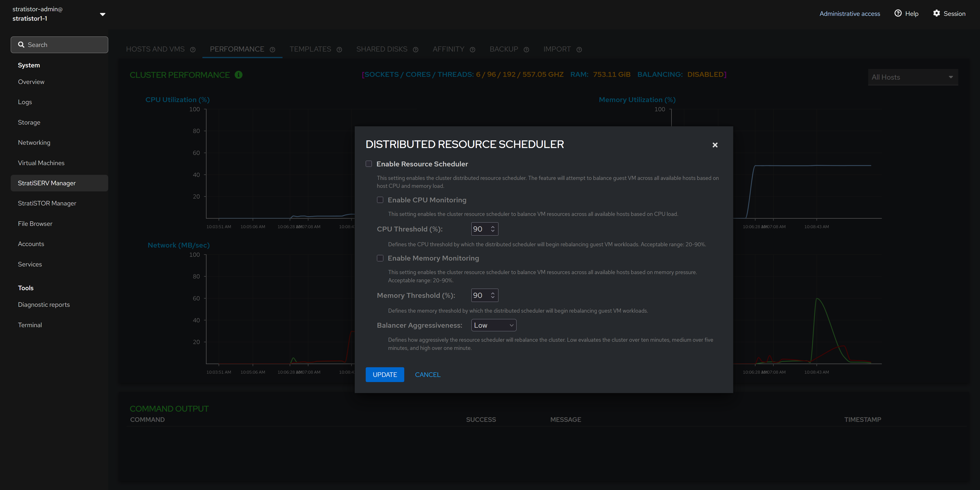The height and width of the screenshot is (490, 980).
Task: Open Balancer Aggressiveness dropdown
Action: 493,325
